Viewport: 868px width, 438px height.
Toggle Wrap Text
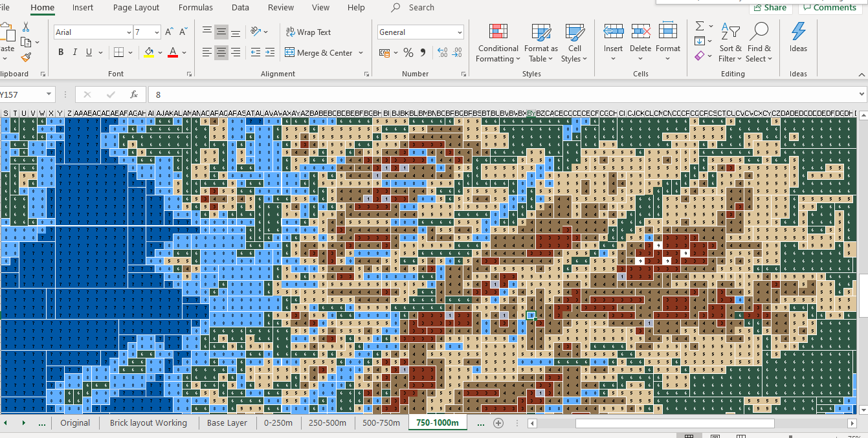[x=308, y=32]
